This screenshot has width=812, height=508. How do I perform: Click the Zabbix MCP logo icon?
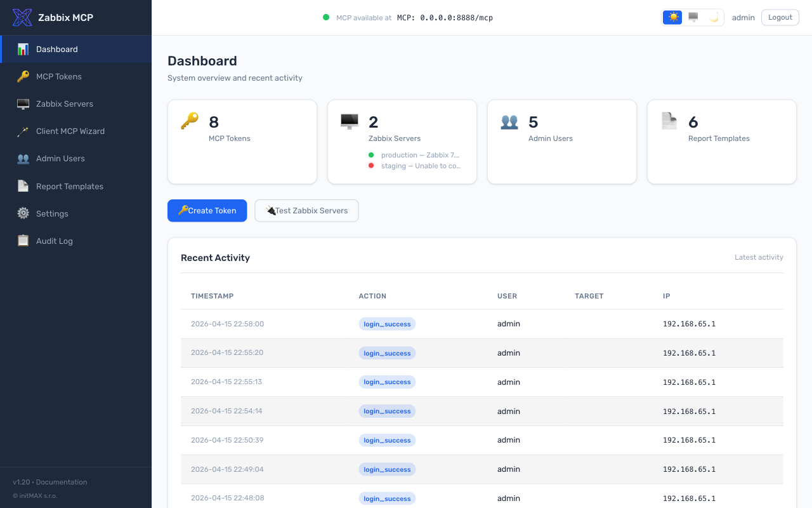pos(22,18)
